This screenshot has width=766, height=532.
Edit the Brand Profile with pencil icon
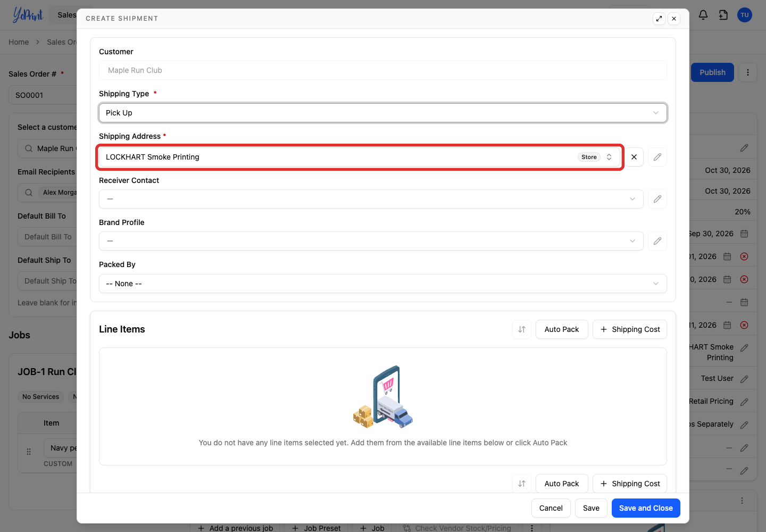coord(657,241)
